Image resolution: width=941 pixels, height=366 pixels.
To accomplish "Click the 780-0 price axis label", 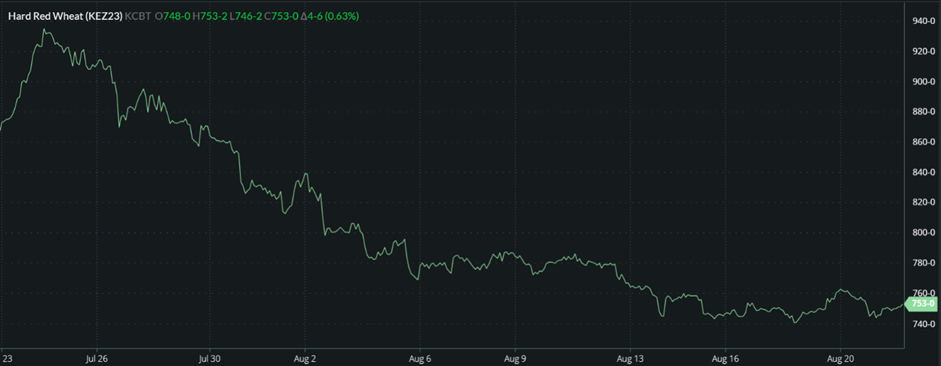I will [923, 263].
